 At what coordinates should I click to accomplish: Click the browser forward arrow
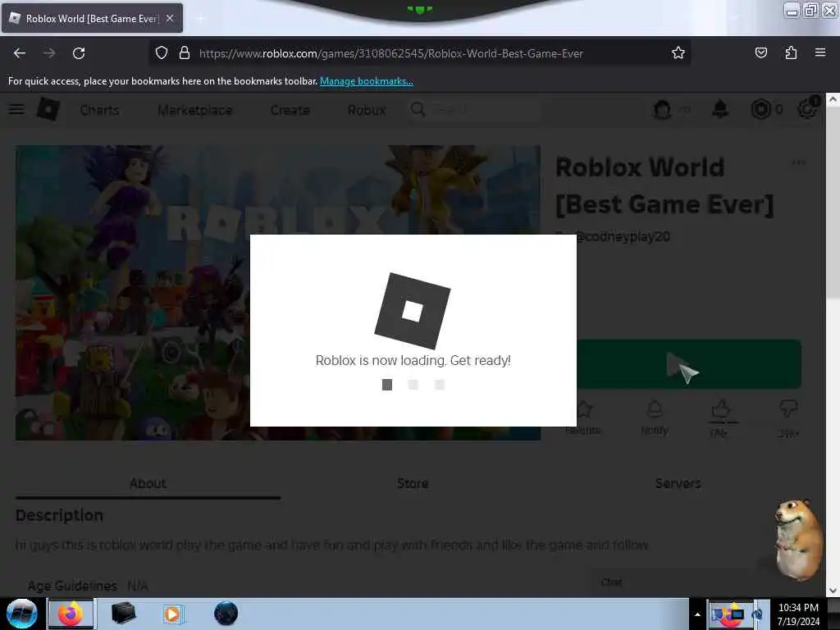coord(48,53)
